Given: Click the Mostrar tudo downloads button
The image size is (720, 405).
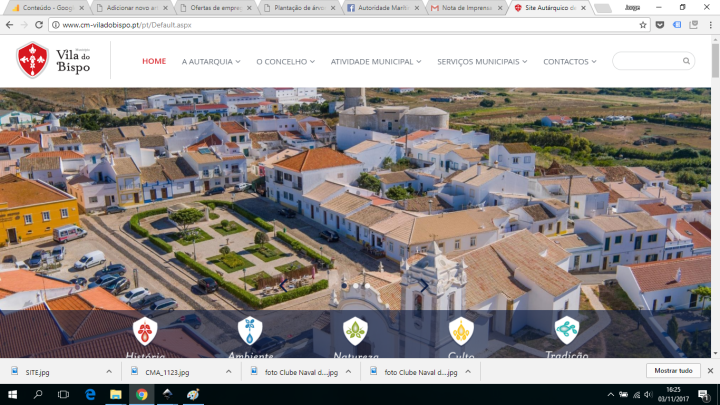Looking at the screenshot, I should click(673, 371).
